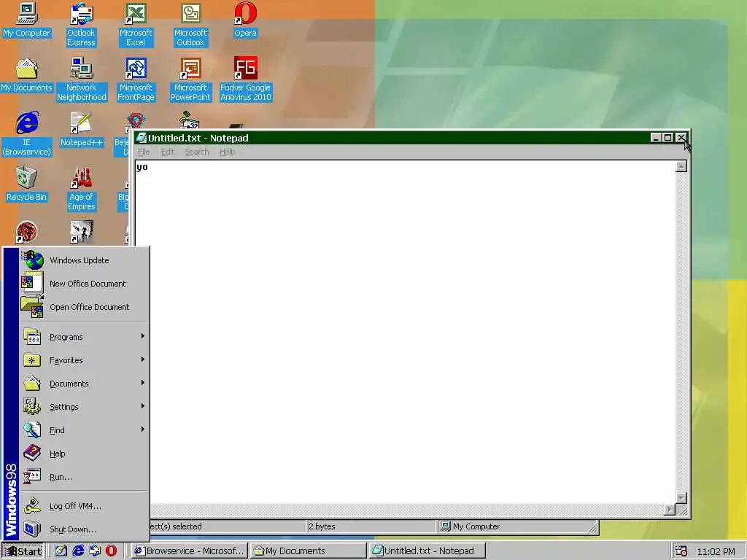Open the Opera desktop shortcut

(245, 20)
